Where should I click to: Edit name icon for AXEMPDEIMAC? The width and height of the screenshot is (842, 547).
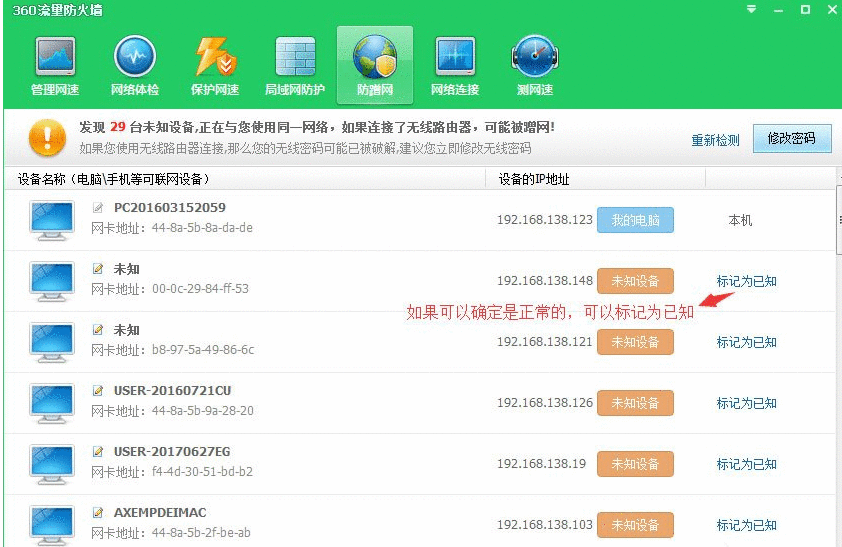98,513
